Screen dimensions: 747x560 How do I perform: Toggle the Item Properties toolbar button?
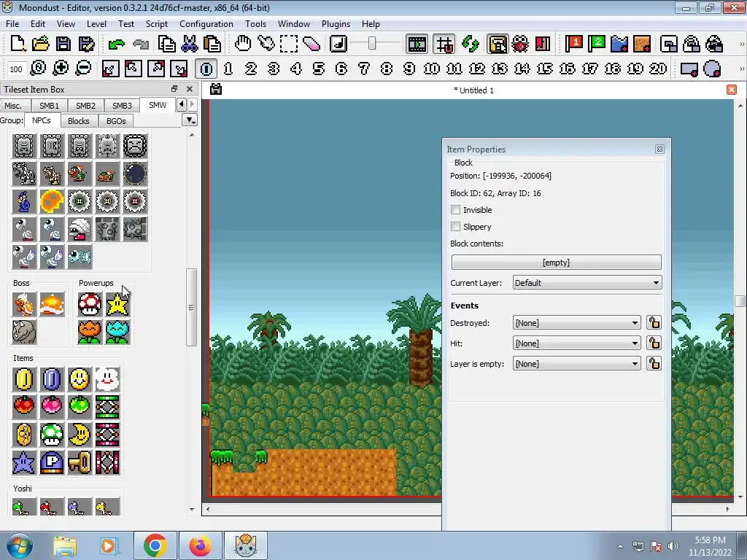click(498, 44)
